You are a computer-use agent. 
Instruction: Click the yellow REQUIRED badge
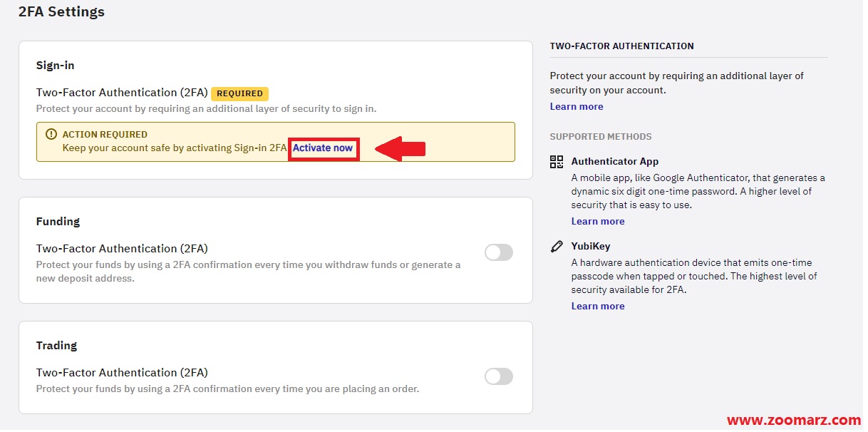(239, 93)
